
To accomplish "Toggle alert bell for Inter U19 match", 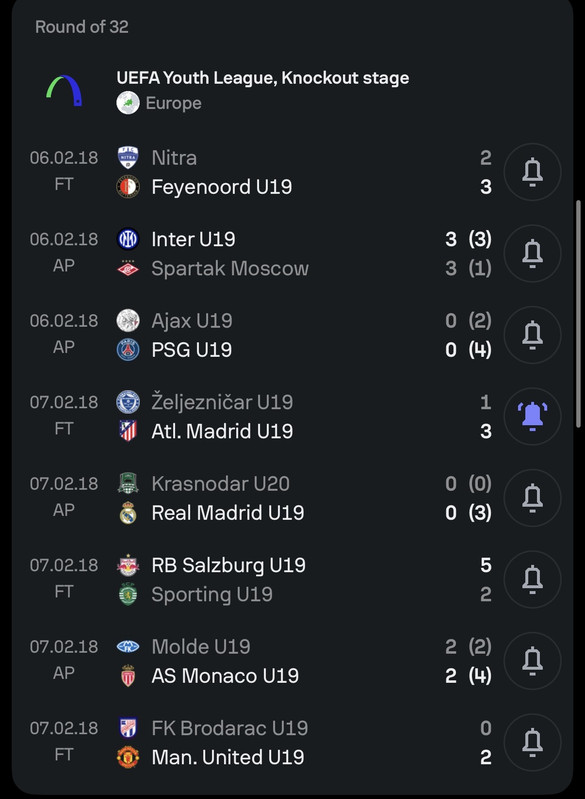I will [533, 254].
